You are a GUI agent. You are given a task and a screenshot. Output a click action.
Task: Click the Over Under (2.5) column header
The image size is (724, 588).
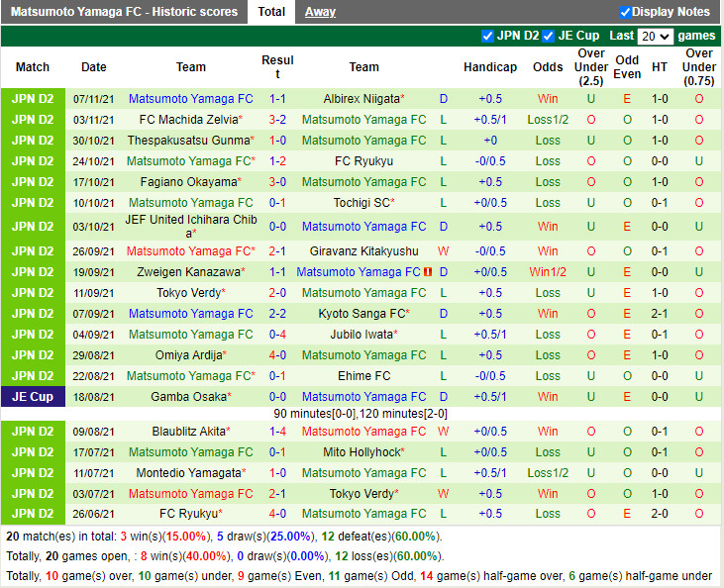tap(591, 67)
